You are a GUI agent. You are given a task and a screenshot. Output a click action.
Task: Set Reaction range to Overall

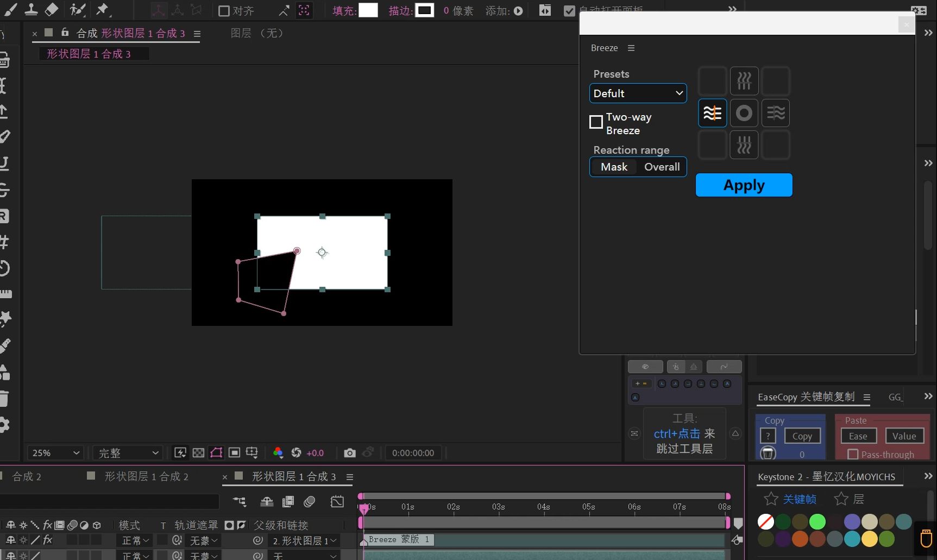tap(662, 167)
